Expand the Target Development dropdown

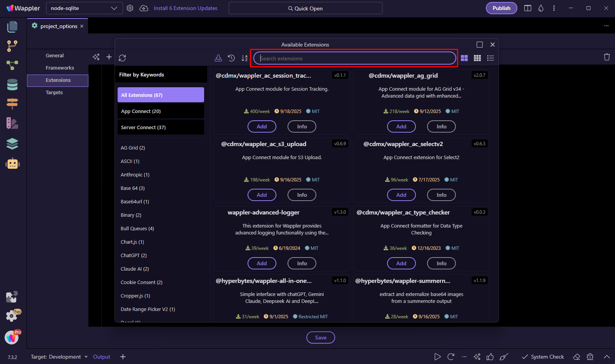coord(59,357)
